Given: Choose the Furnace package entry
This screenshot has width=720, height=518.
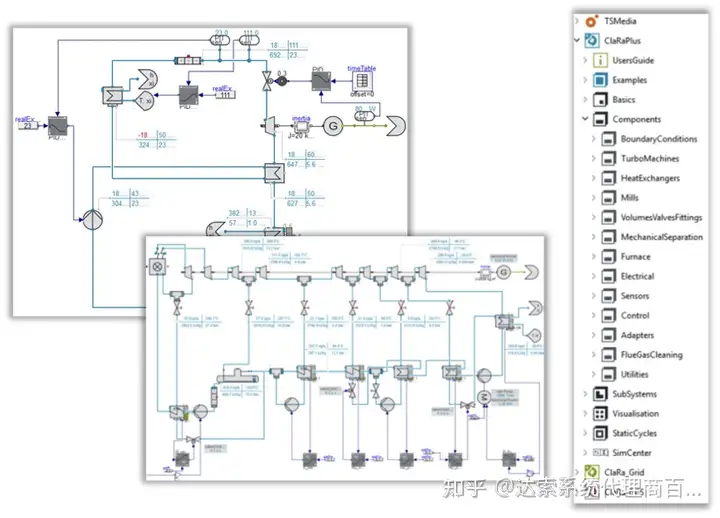Looking at the screenshot, I should pos(635,257).
